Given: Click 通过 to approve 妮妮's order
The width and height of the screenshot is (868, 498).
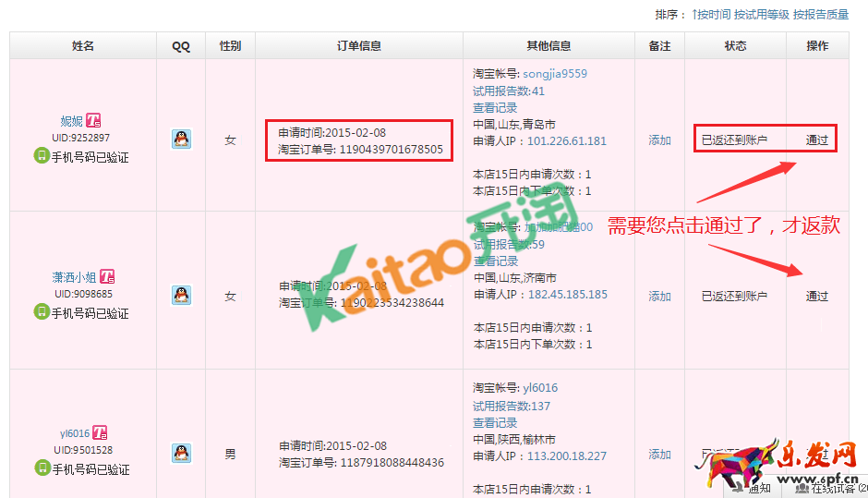Looking at the screenshot, I should pyautogui.click(x=816, y=140).
